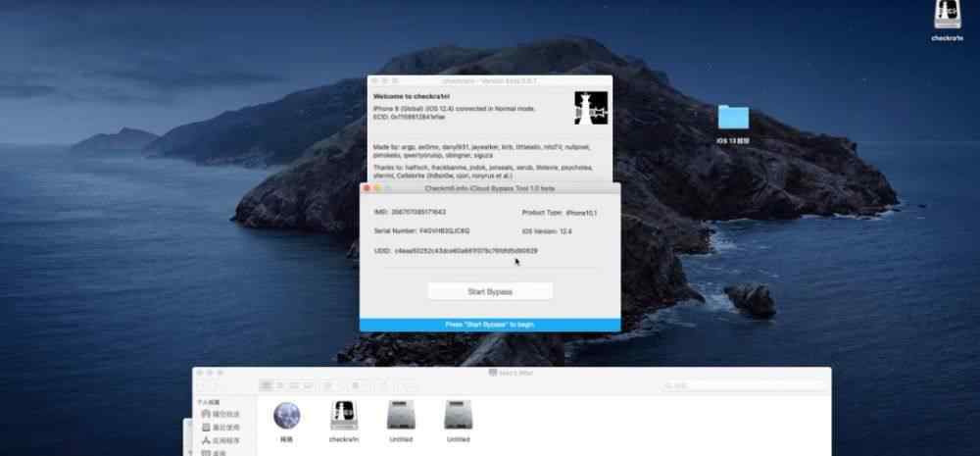
Task: Open the checkra1n icon on the desktop
Action: [x=947, y=18]
